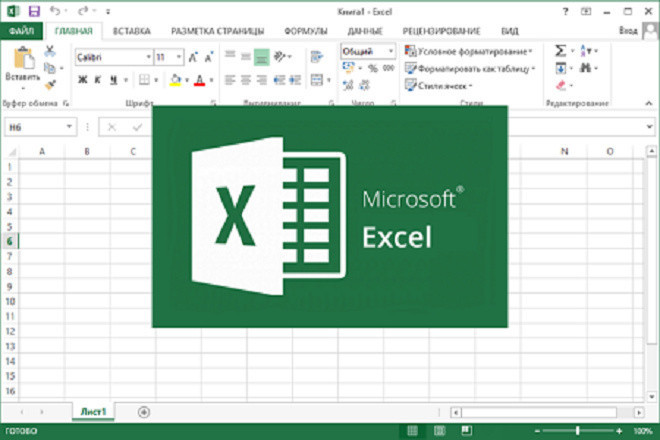
Task: Select the Лист1 sheet tab
Action: pyautogui.click(x=93, y=412)
